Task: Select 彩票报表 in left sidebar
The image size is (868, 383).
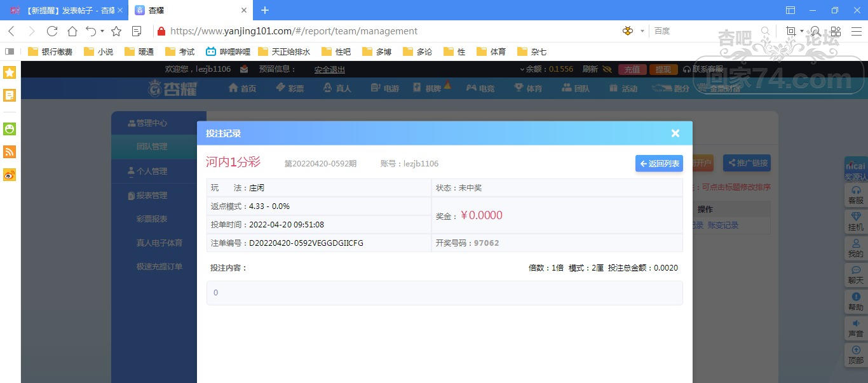Action: pos(152,218)
